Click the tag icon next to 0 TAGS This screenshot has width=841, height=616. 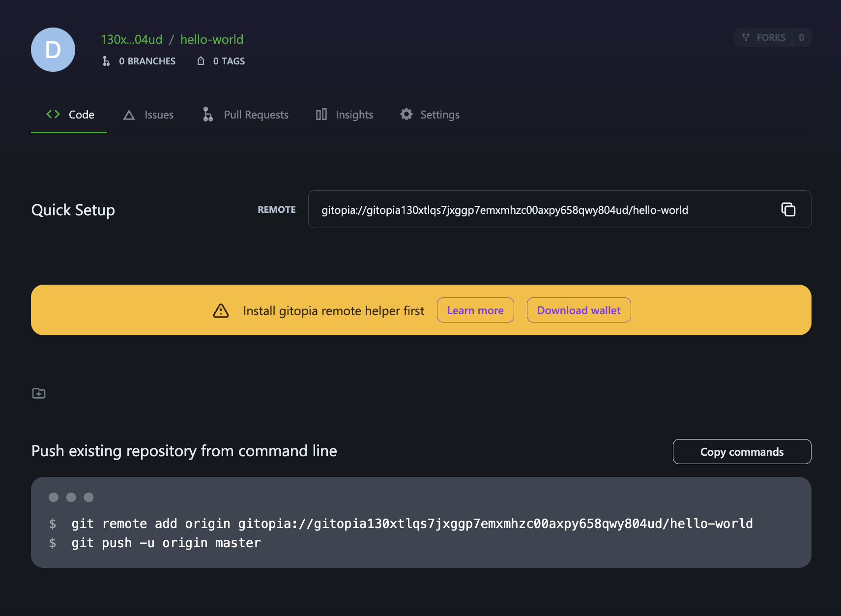201,61
